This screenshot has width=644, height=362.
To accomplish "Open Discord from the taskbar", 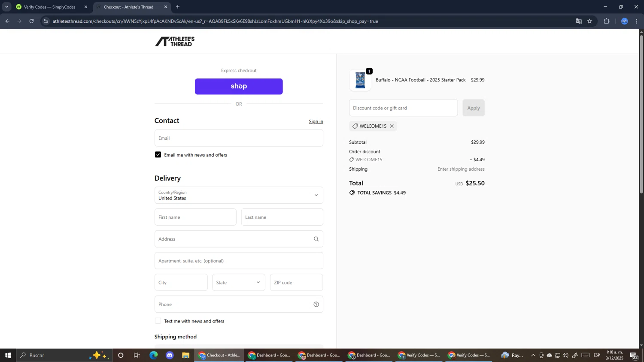I will point(170,355).
